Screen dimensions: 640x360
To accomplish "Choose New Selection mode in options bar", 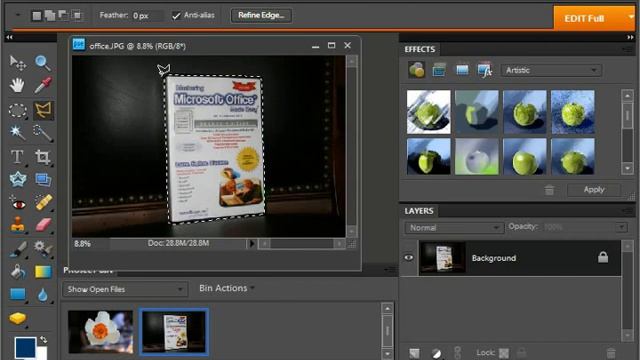I will [37, 16].
